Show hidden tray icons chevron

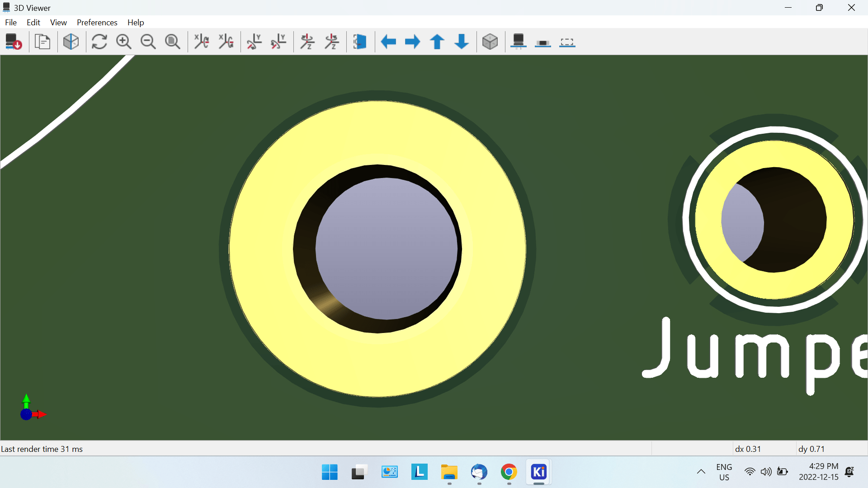(x=701, y=472)
